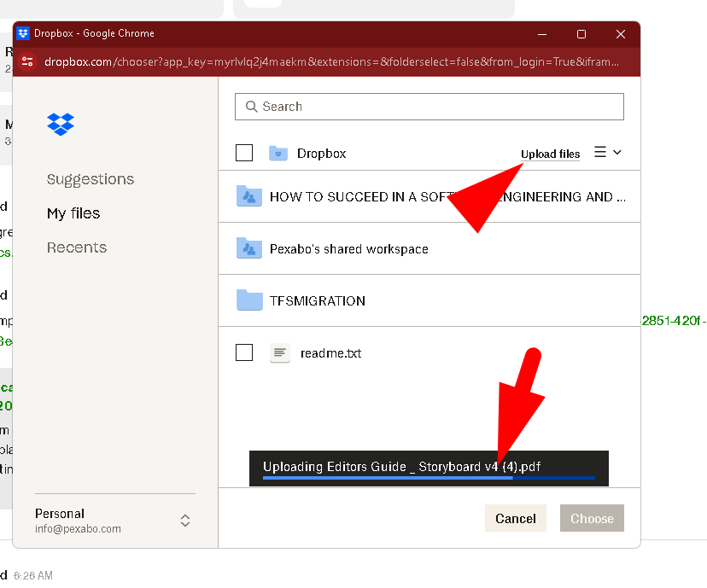Select My files in sidebar
Viewport: 707px width, 588px height.
(73, 213)
